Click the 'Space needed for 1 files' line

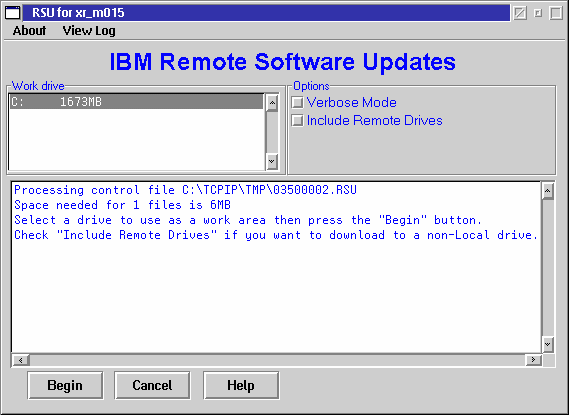[x=122, y=205]
